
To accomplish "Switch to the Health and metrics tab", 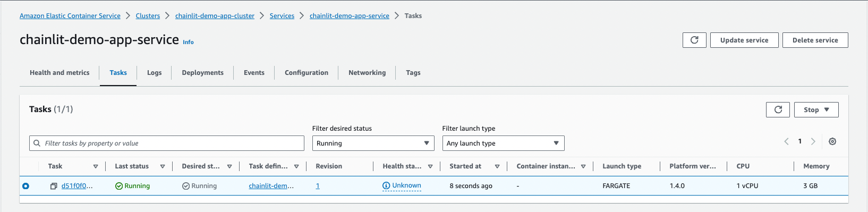I will click(59, 73).
